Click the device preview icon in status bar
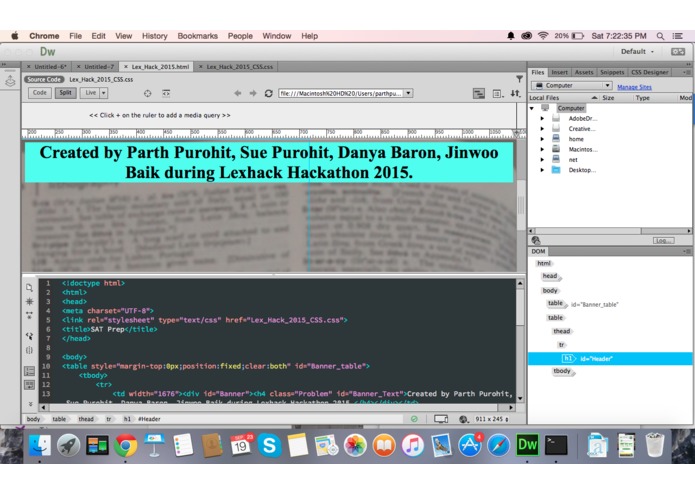 (x=441, y=419)
